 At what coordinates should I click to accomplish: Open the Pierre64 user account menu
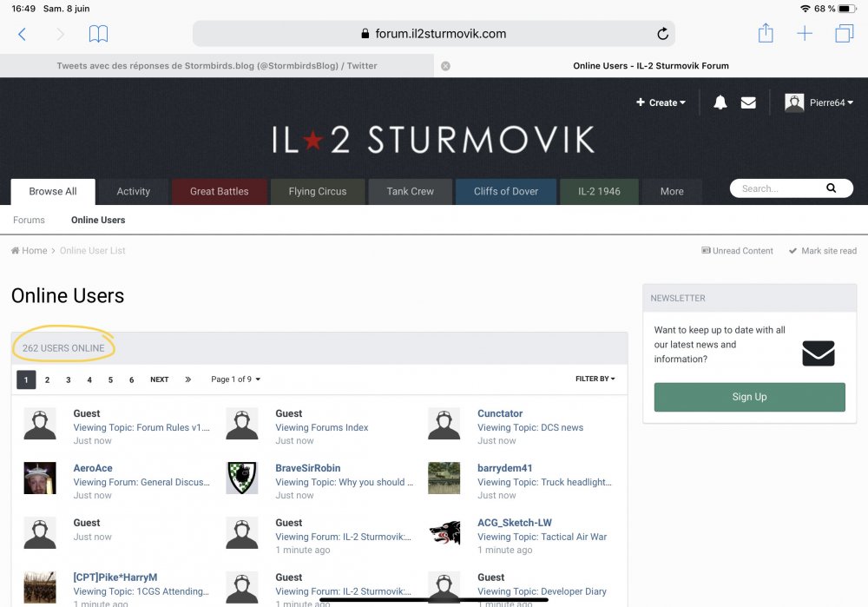pyautogui.click(x=820, y=102)
